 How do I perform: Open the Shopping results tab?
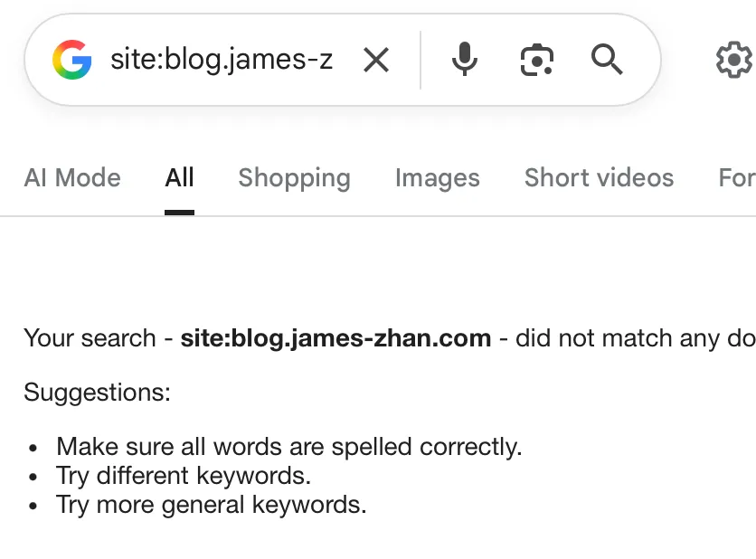294,178
